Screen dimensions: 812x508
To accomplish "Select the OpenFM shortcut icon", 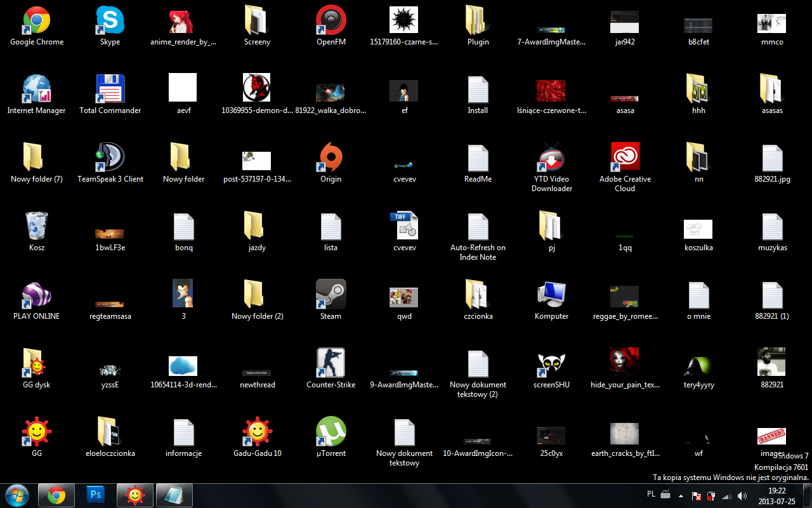I will tap(331, 21).
